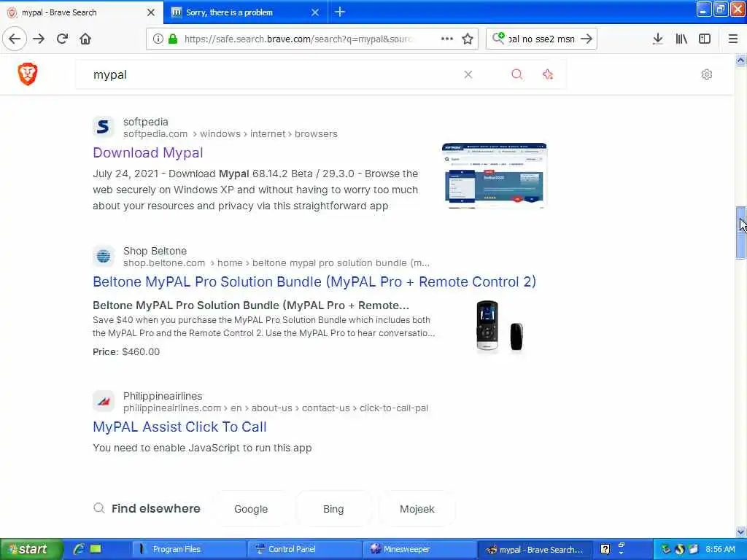Close the Sorry, there is a problem tab
Image resolution: width=747 pixels, height=560 pixels.
click(315, 12)
